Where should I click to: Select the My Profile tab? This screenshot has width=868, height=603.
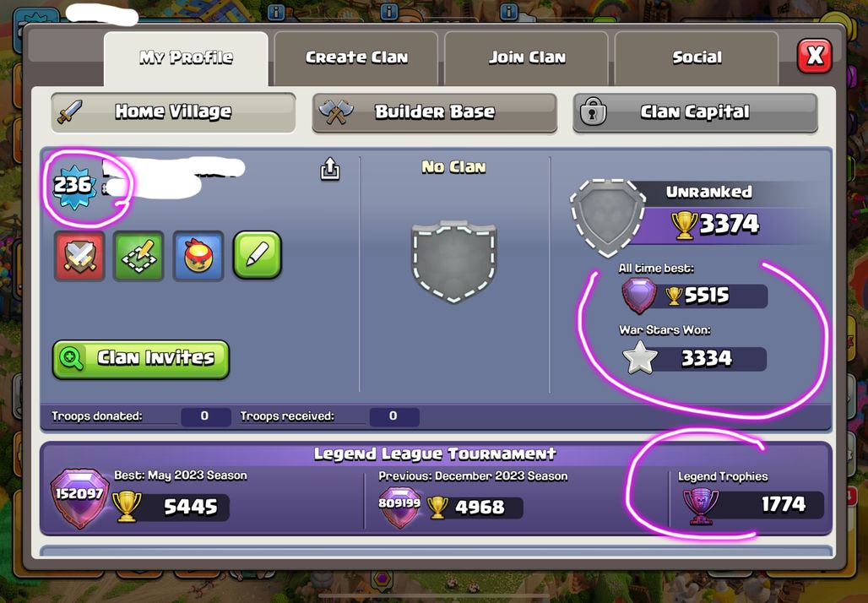[186, 57]
